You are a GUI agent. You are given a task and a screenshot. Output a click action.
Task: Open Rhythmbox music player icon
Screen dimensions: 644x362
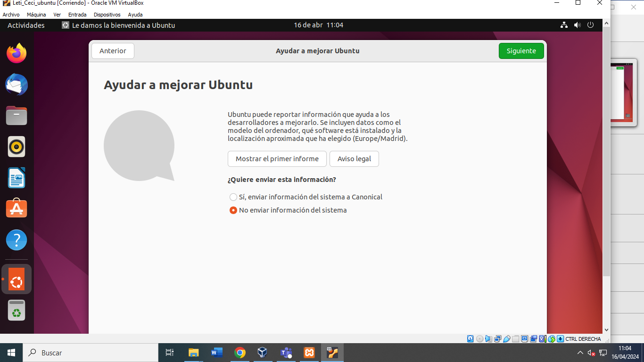click(17, 147)
